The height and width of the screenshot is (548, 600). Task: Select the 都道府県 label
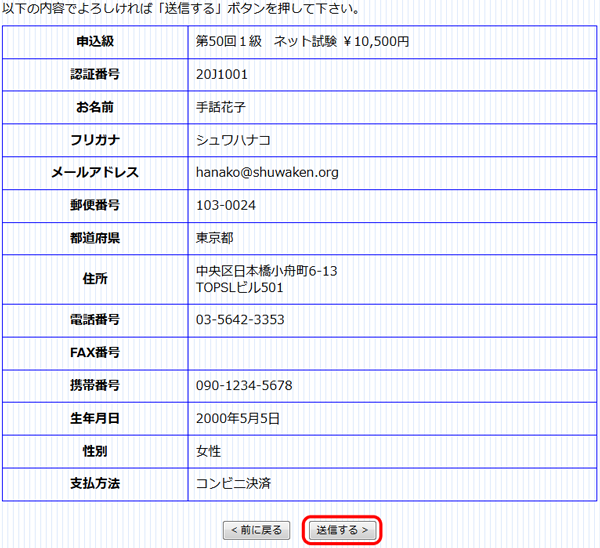95,238
